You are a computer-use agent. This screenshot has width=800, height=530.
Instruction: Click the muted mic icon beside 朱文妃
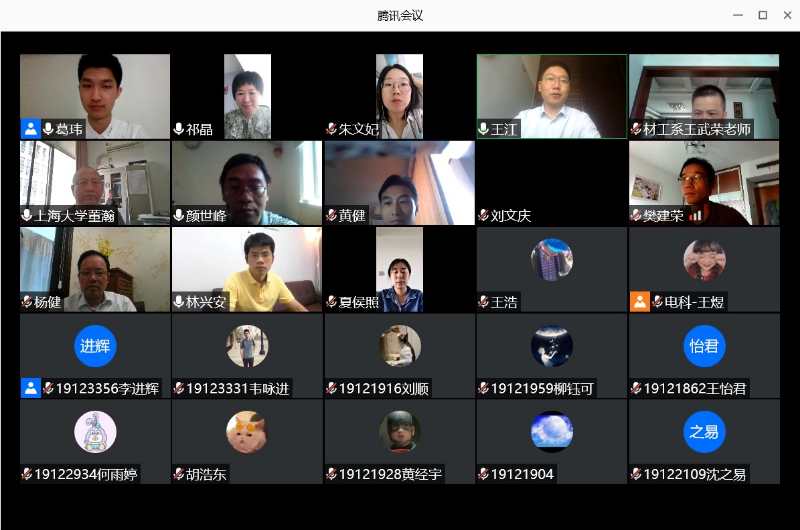coord(331,129)
